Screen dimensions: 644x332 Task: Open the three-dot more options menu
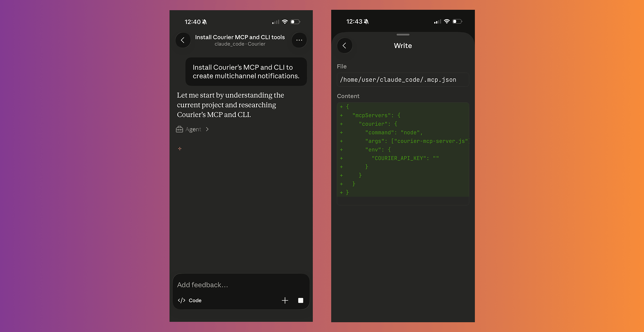[299, 40]
